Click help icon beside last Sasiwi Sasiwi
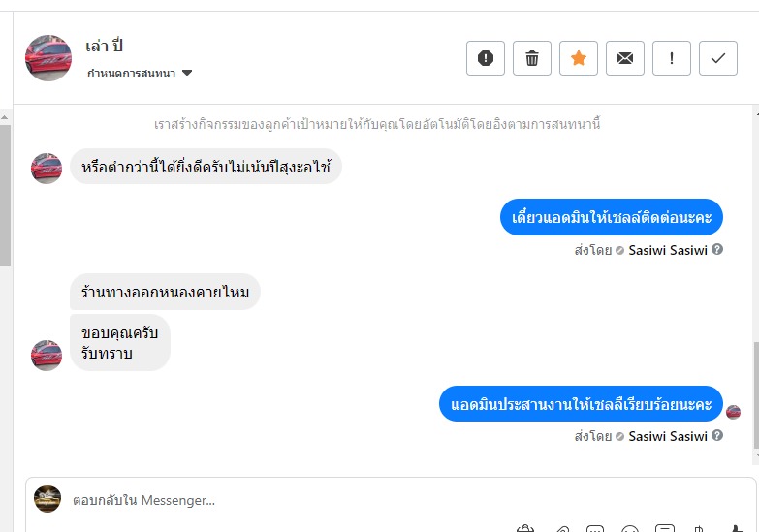The width and height of the screenshot is (759, 532). click(717, 436)
